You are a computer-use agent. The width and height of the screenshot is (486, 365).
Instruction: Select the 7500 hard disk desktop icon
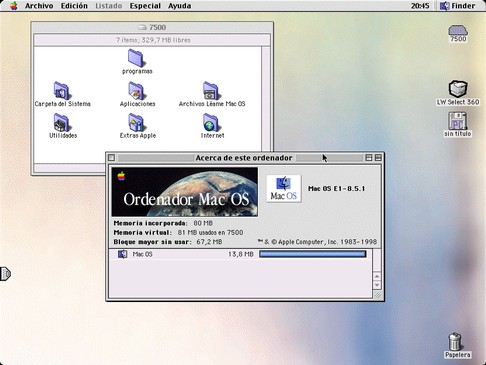coord(458,31)
